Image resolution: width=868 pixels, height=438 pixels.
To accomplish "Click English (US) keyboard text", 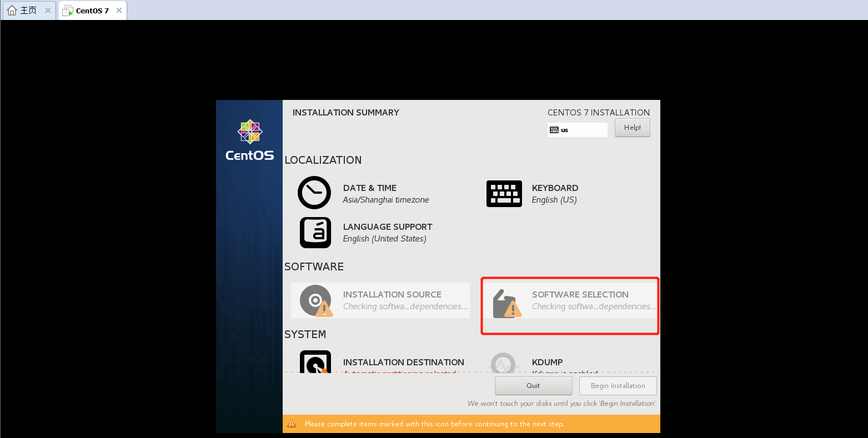I will pos(554,200).
